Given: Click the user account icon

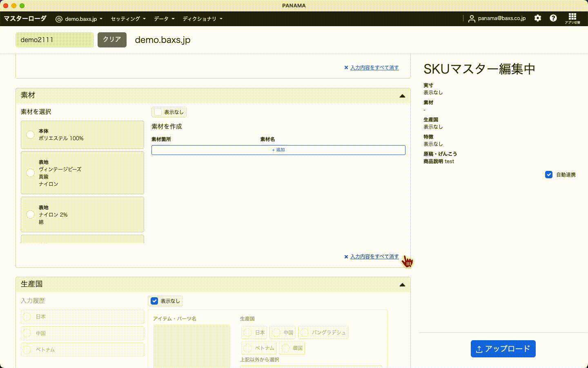Looking at the screenshot, I should click(x=472, y=19).
